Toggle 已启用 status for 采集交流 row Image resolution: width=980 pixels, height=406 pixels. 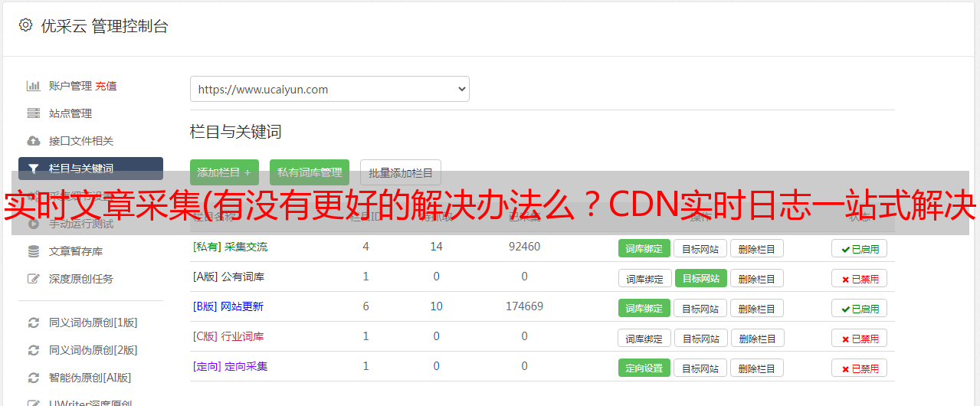pyautogui.click(x=860, y=248)
